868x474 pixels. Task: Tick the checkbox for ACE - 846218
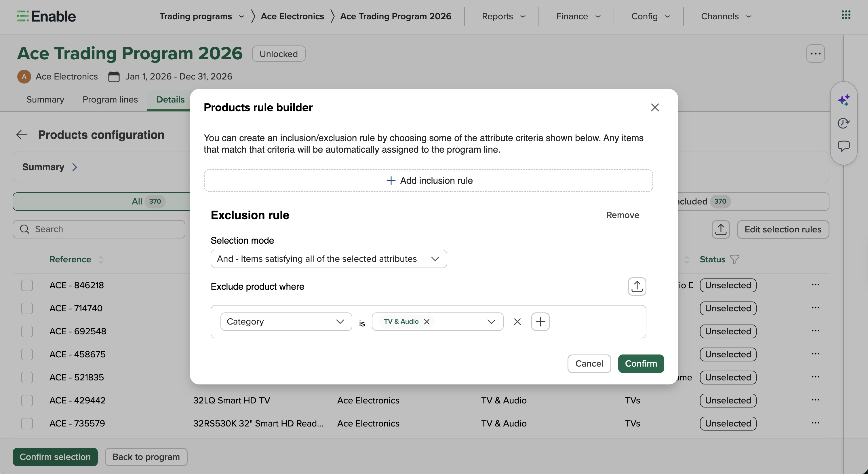pos(27,285)
